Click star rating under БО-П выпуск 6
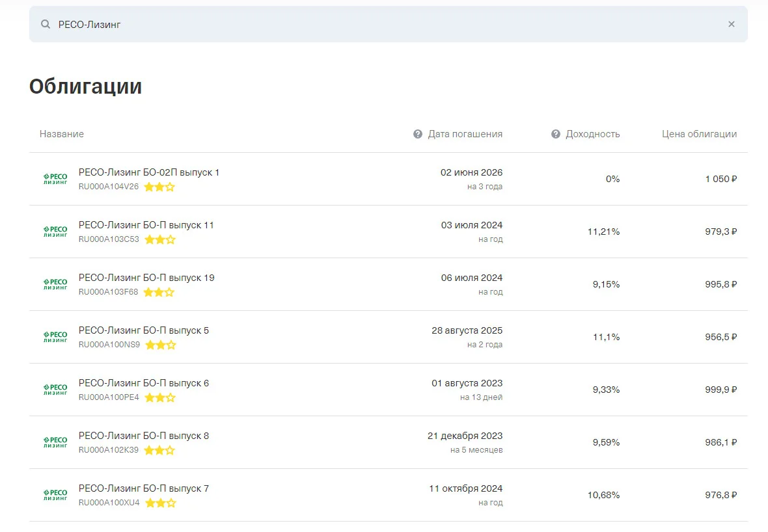 (160, 397)
